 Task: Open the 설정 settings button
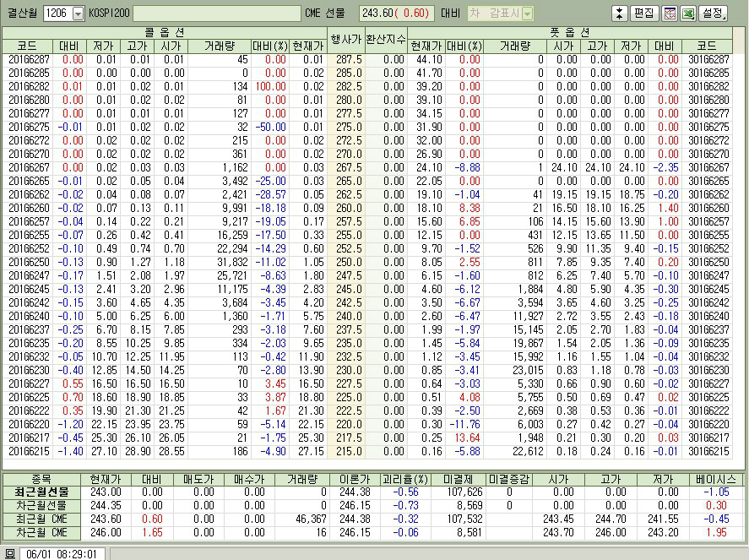tap(714, 14)
